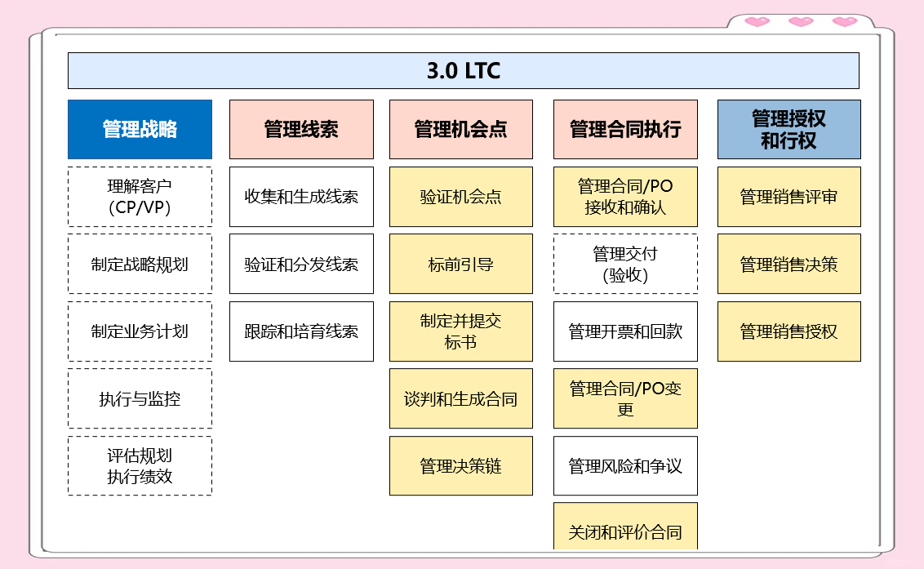Select the 管理线索 column header
This screenshot has width=924, height=569.
pos(301,127)
